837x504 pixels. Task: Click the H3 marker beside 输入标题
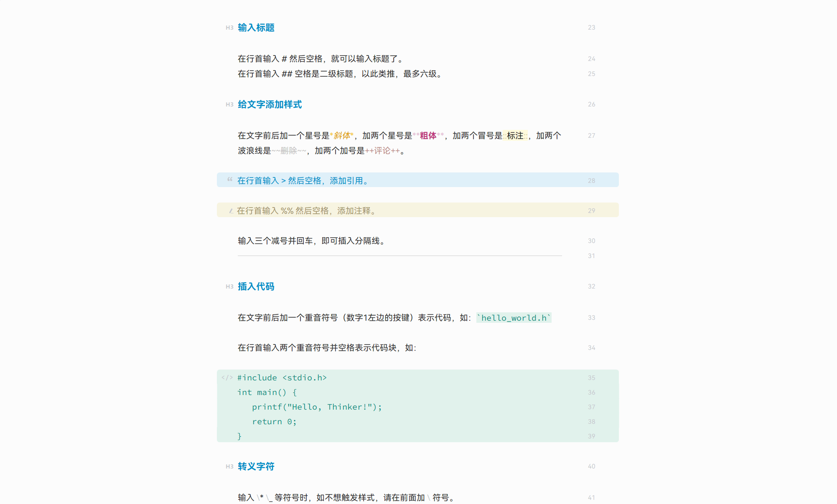coord(229,28)
